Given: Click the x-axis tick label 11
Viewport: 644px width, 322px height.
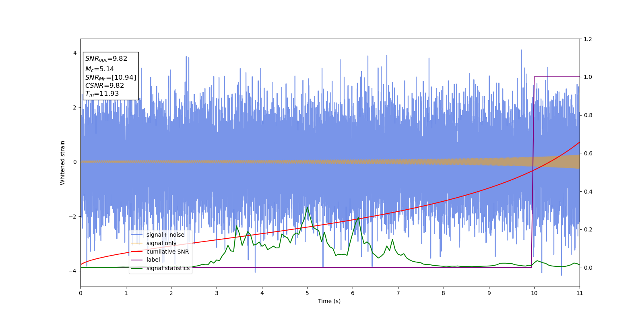Looking at the screenshot, I should click(x=580, y=293).
